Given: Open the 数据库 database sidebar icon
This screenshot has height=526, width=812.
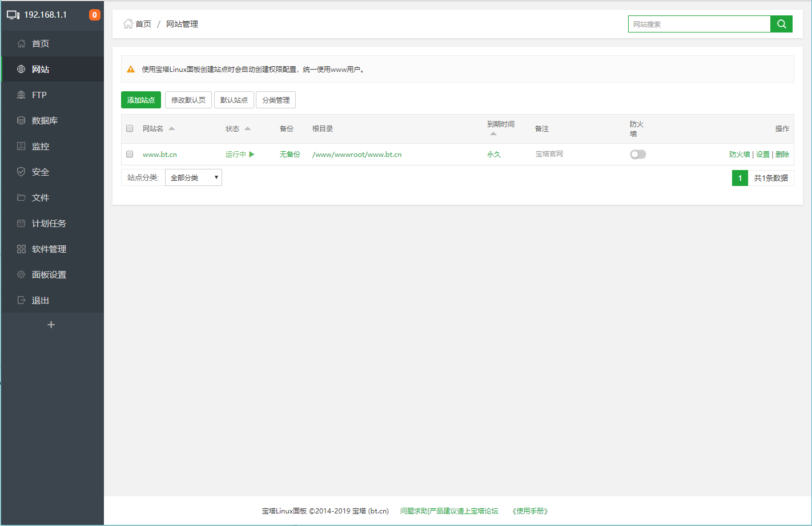Looking at the screenshot, I should point(21,120).
